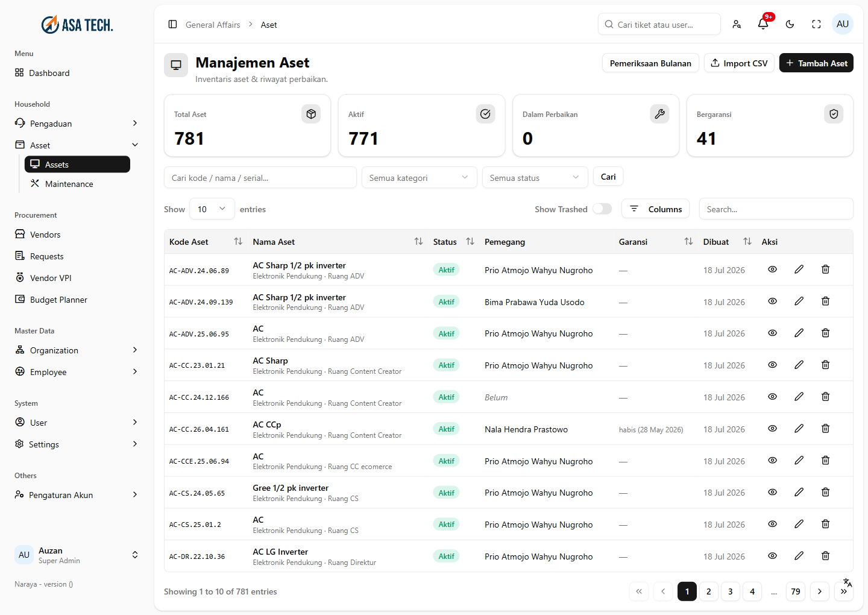Focus the Cari kode / nama / serial field
Viewport: 868px width, 615px height.
[x=260, y=177]
